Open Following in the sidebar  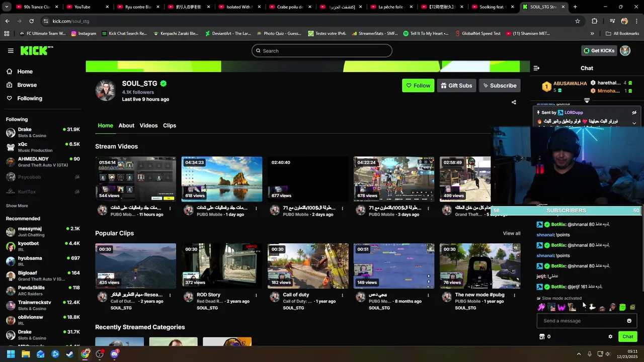(x=24, y=99)
